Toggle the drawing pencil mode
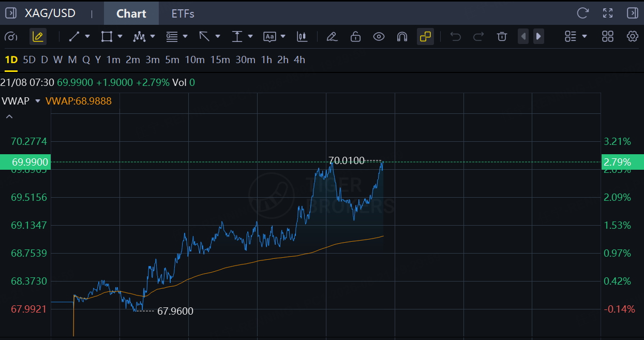Image resolution: width=644 pixels, height=340 pixels. tap(38, 36)
